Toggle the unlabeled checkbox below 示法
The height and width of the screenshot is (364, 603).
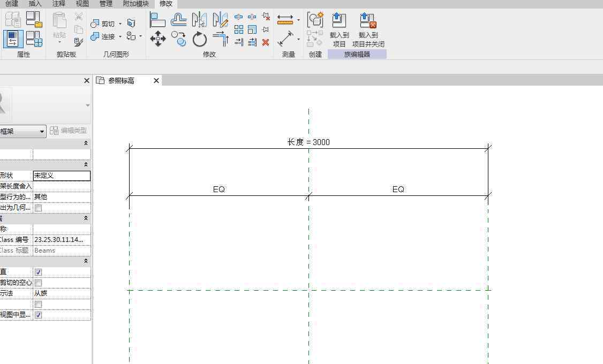(x=38, y=305)
